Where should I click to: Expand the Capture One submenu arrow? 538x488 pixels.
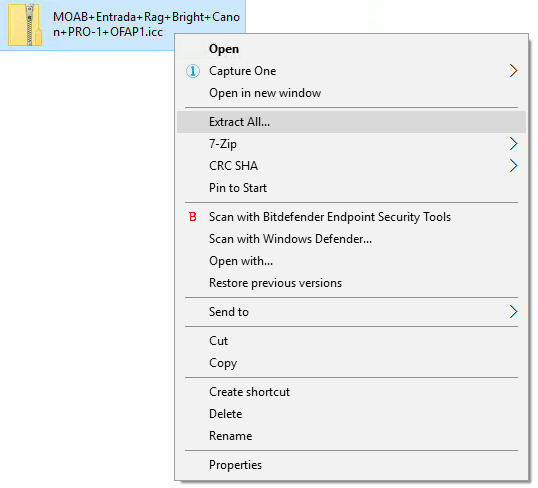[513, 71]
